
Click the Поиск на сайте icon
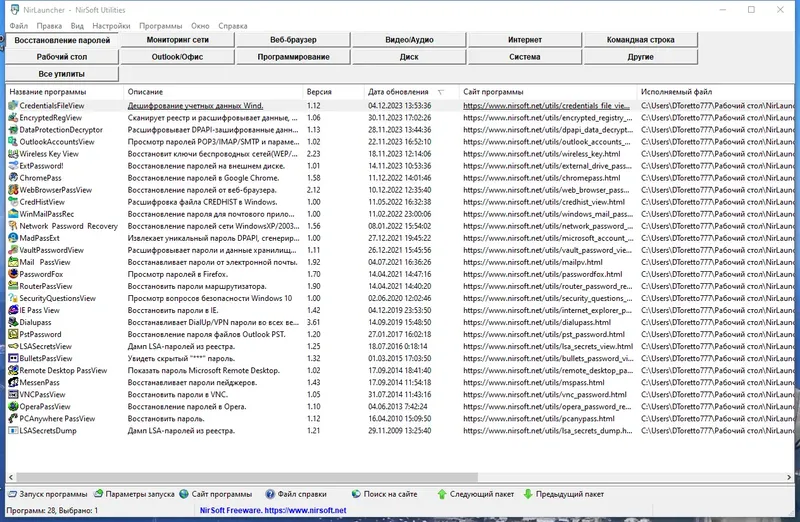pyautogui.click(x=356, y=494)
